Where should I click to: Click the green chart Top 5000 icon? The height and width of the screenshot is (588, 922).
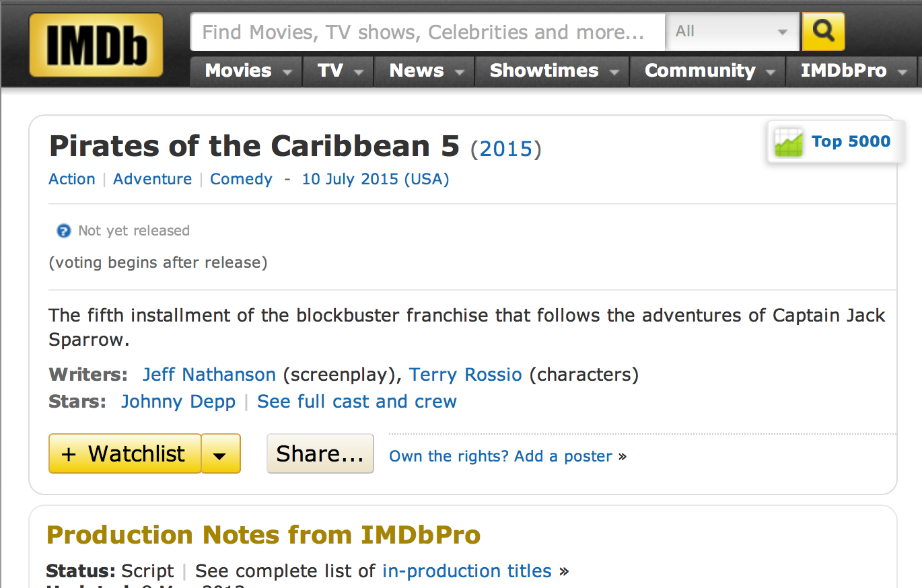(789, 142)
